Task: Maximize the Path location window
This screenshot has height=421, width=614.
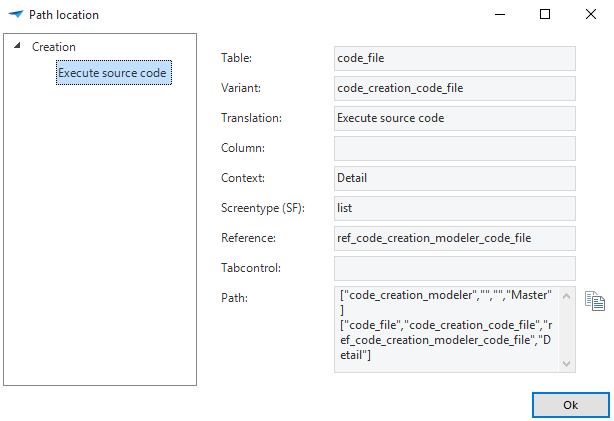Action: click(544, 15)
